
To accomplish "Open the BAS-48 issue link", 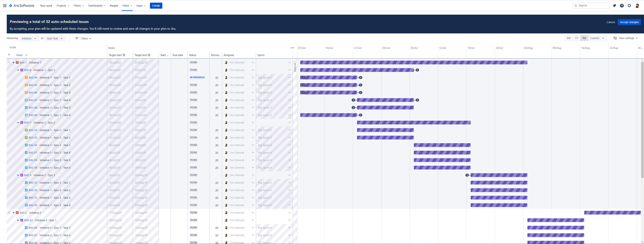I will 33,108.
